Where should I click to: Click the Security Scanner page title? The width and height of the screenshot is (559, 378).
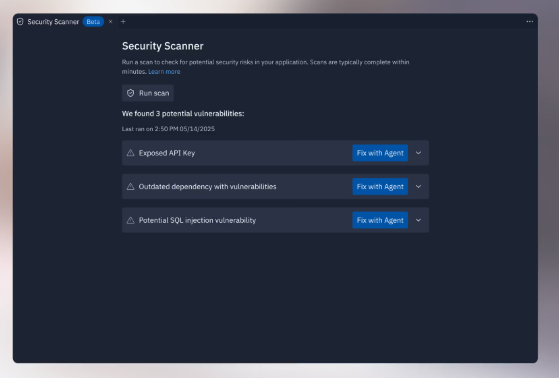(x=163, y=46)
